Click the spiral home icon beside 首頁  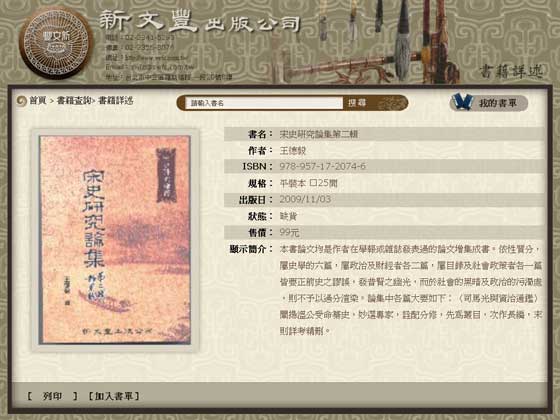coord(22,101)
